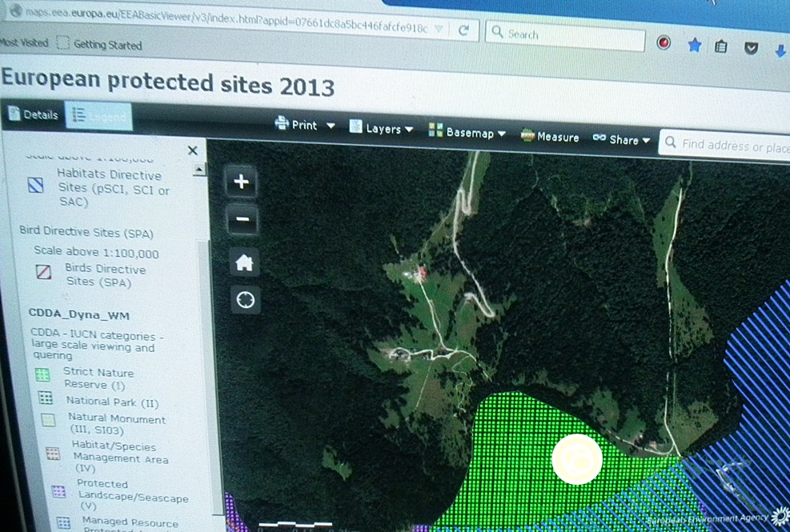Open the Basemap dropdown menu
Screen dimensions: 790x532
tap(467, 133)
